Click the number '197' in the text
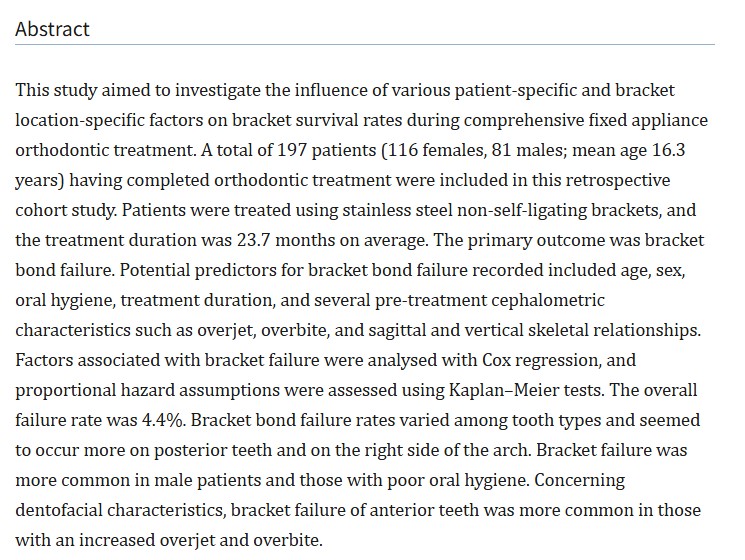 tap(292, 150)
